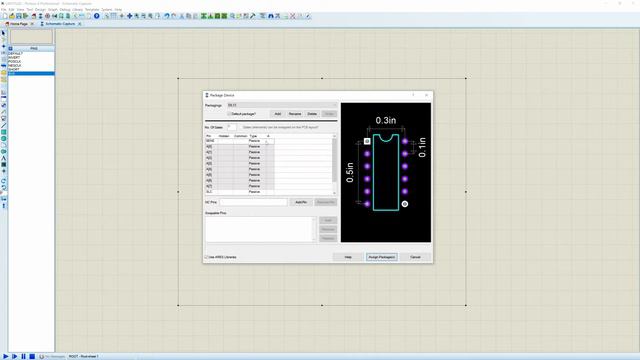This screenshot has width=640, height=360.
Task: Click the Delete packaging button
Action: 312,114
